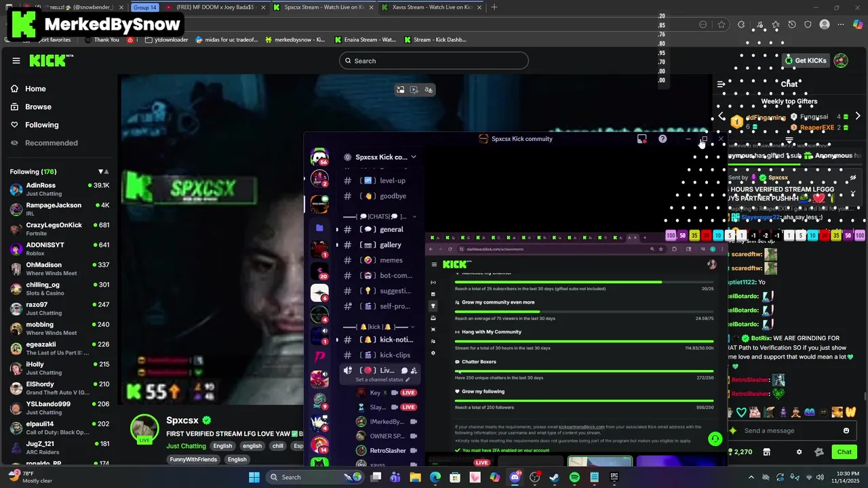Open the gallery channel in Discord

(x=380, y=245)
